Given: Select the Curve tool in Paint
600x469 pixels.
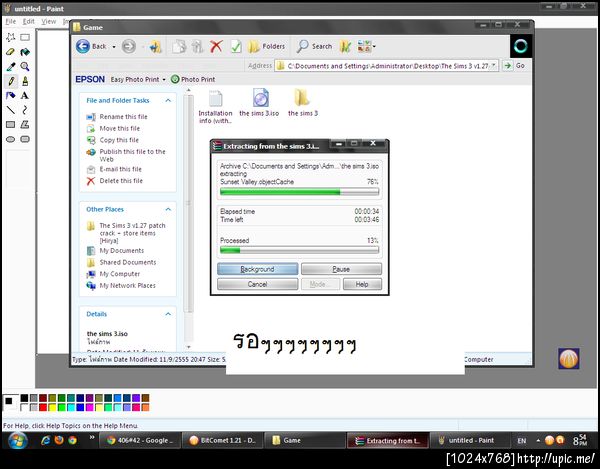Looking at the screenshot, I should tap(25, 110).
